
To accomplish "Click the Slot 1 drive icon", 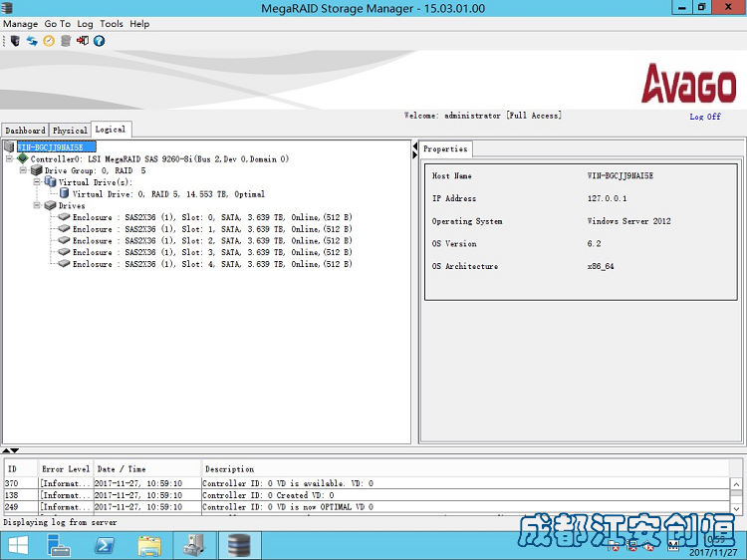I will 64,229.
